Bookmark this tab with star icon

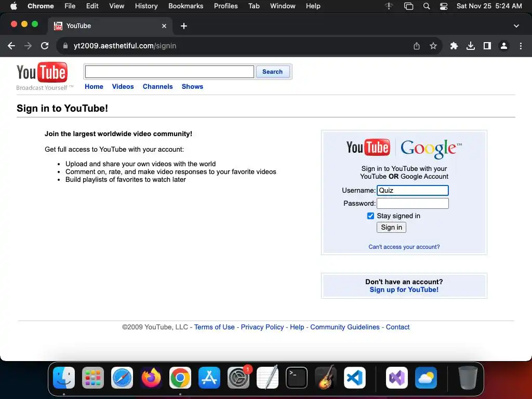(x=433, y=46)
